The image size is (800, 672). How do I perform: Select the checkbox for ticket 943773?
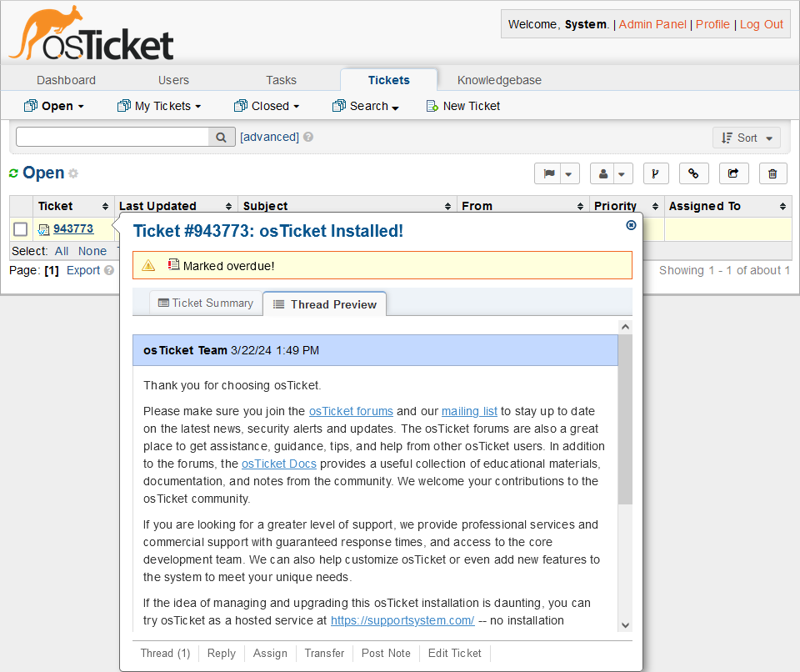[20, 229]
